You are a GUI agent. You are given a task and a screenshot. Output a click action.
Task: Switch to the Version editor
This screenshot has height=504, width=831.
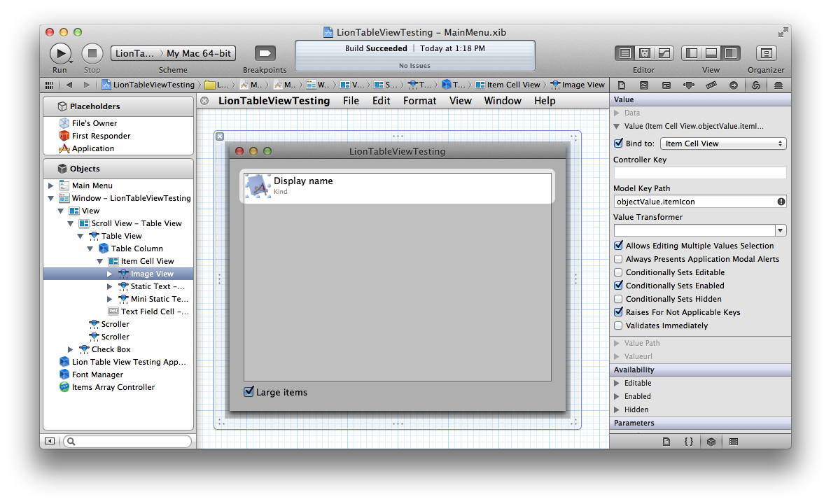point(664,53)
